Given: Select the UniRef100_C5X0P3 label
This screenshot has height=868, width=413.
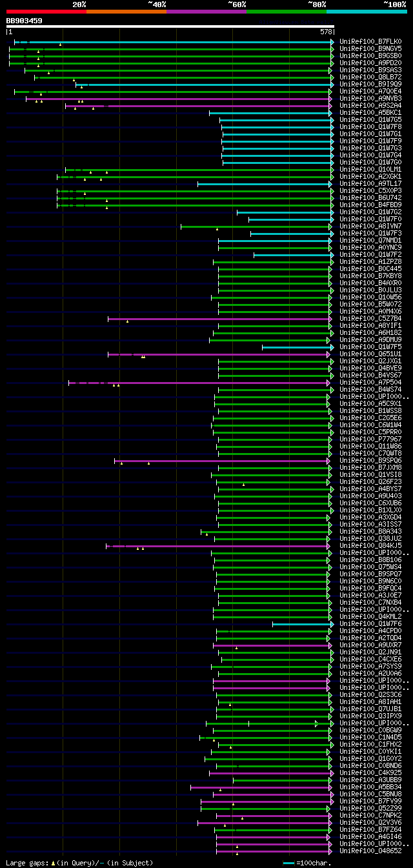Looking at the screenshot, I should (x=370, y=191).
